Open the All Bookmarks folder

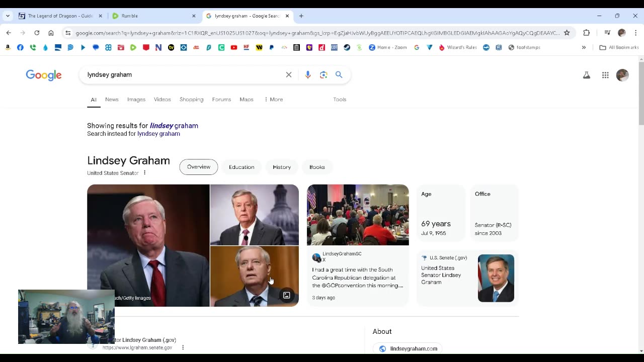(x=619, y=47)
